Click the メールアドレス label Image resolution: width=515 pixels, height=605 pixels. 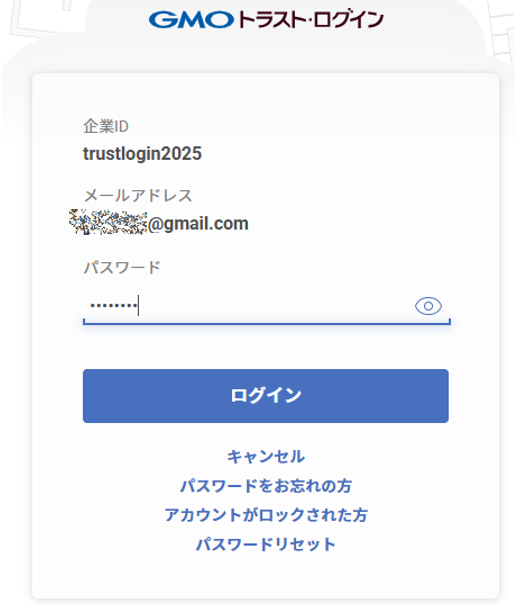138,195
